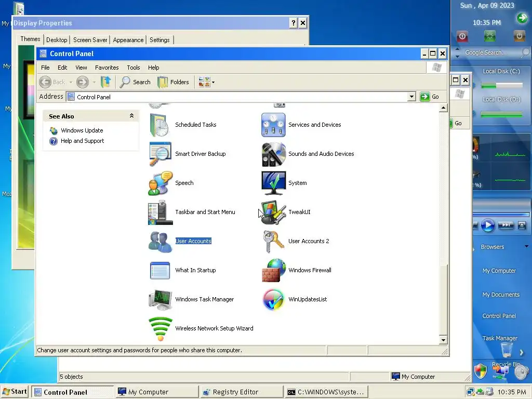Open My Documents sidebar shortcut
The height and width of the screenshot is (399, 532).
click(501, 295)
